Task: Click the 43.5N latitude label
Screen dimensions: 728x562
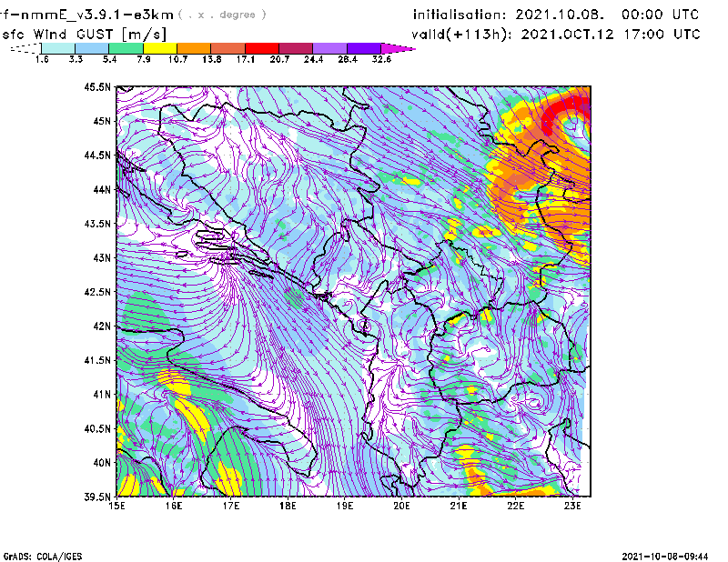Action: pos(97,224)
